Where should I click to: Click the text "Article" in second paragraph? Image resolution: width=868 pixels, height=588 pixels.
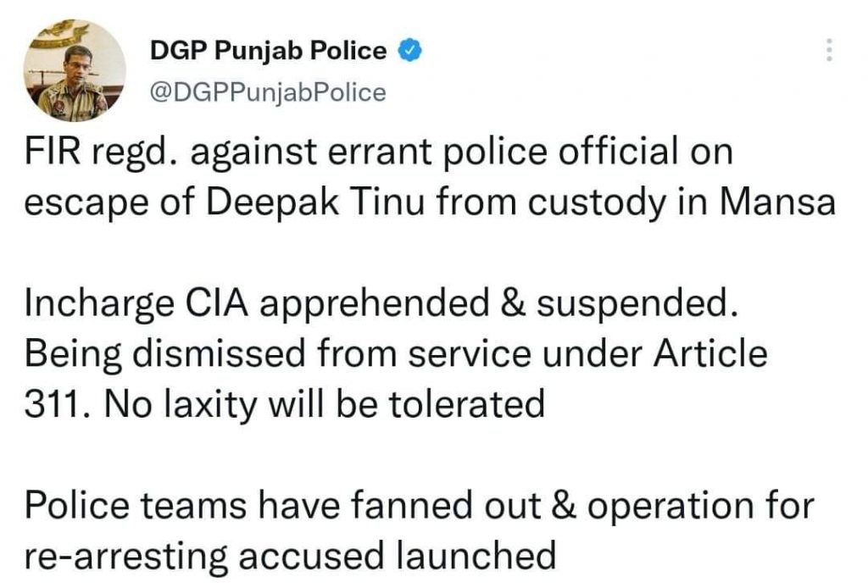coord(713,352)
